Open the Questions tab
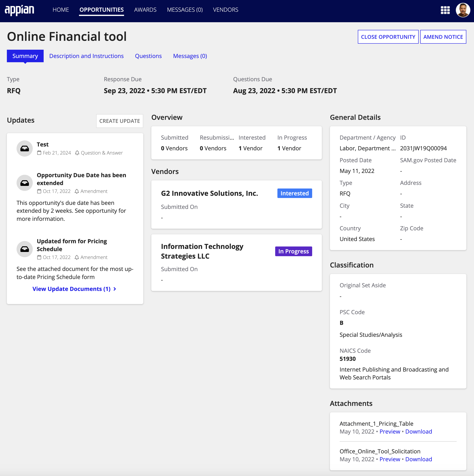The image size is (474, 476). coord(148,56)
